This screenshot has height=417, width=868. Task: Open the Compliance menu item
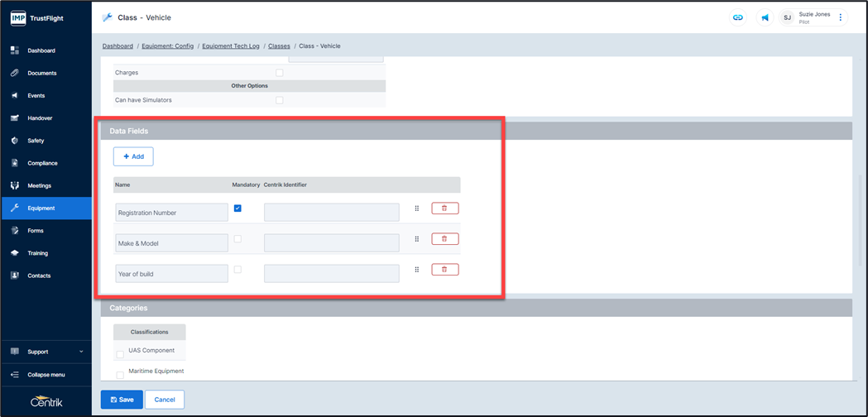pos(46,163)
